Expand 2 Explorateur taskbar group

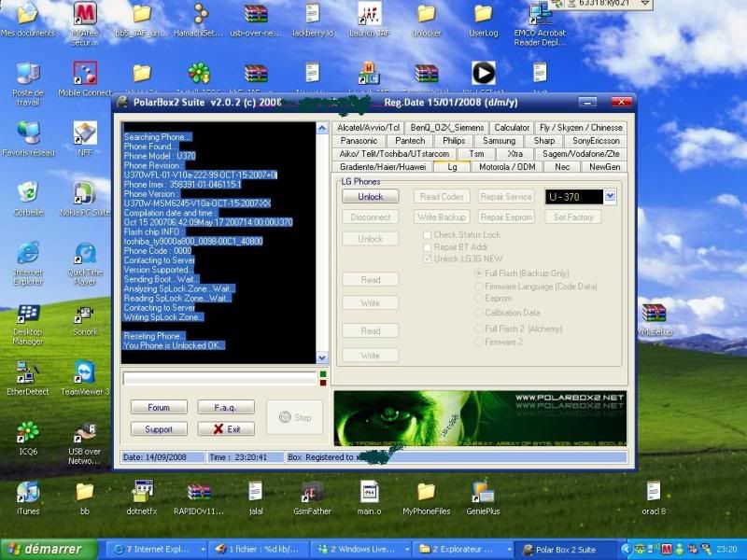[x=463, y=550]
